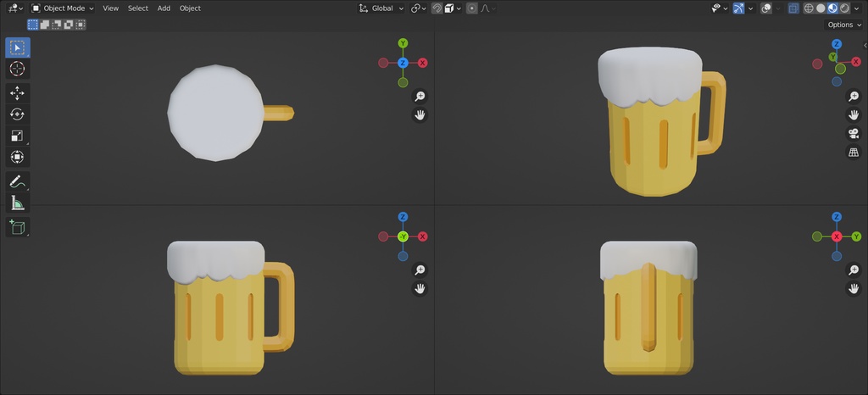Open the snap-to element dropdown
868x395 pixels.
coord(453,8)
